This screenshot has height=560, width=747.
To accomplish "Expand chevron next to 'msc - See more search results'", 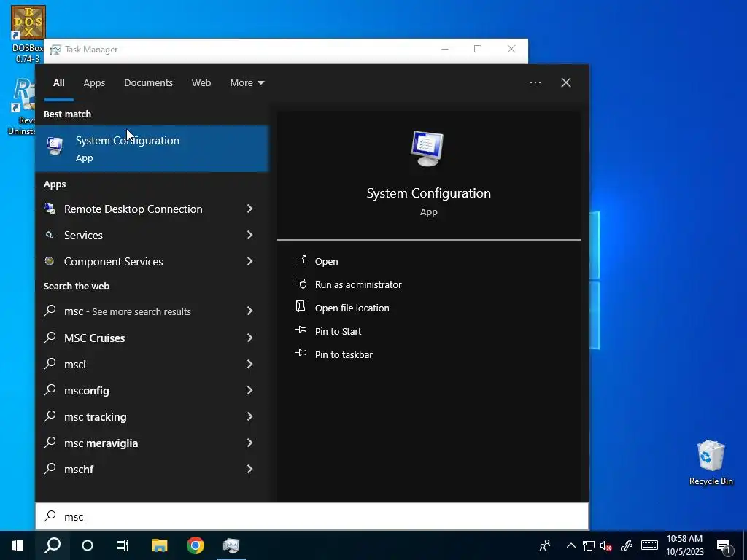I will (x=249, y=311).
